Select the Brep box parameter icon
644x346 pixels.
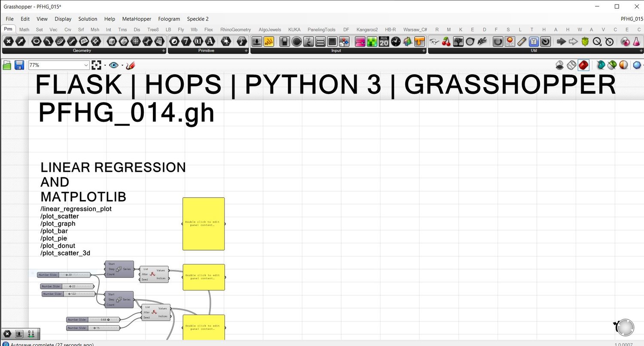[x=112, y=42]
